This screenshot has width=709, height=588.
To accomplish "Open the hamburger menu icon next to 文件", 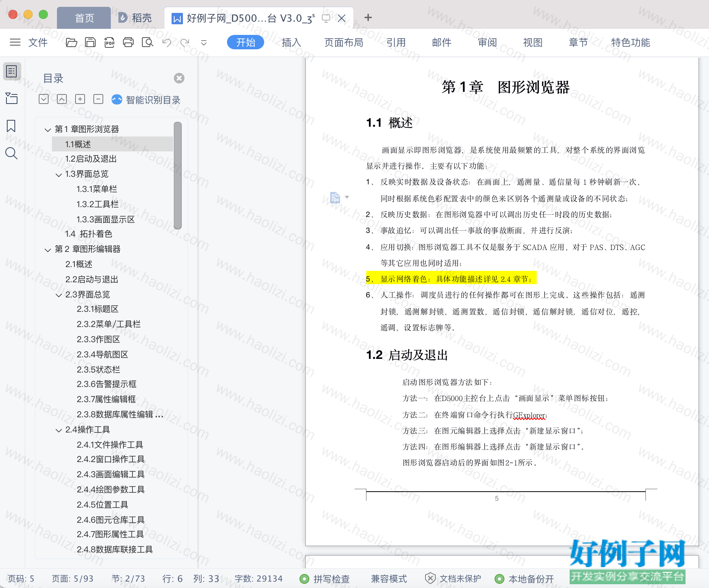I will (x=15, y=42).
